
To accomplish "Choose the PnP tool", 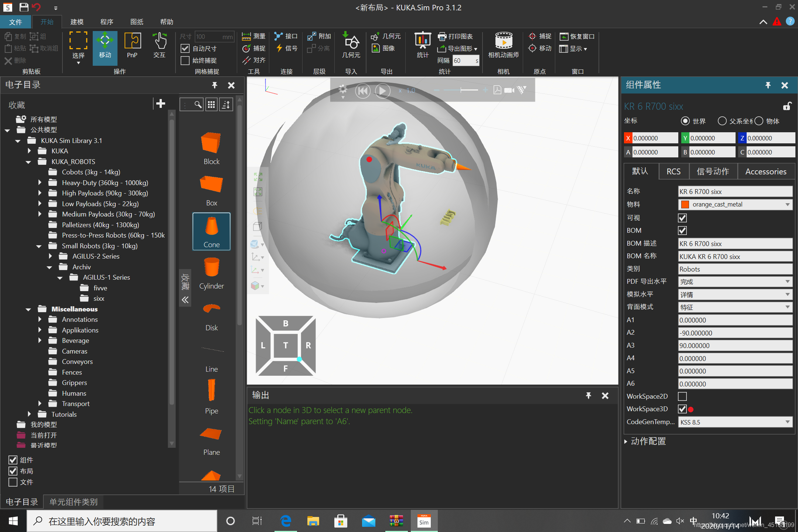I will (132, 46).
